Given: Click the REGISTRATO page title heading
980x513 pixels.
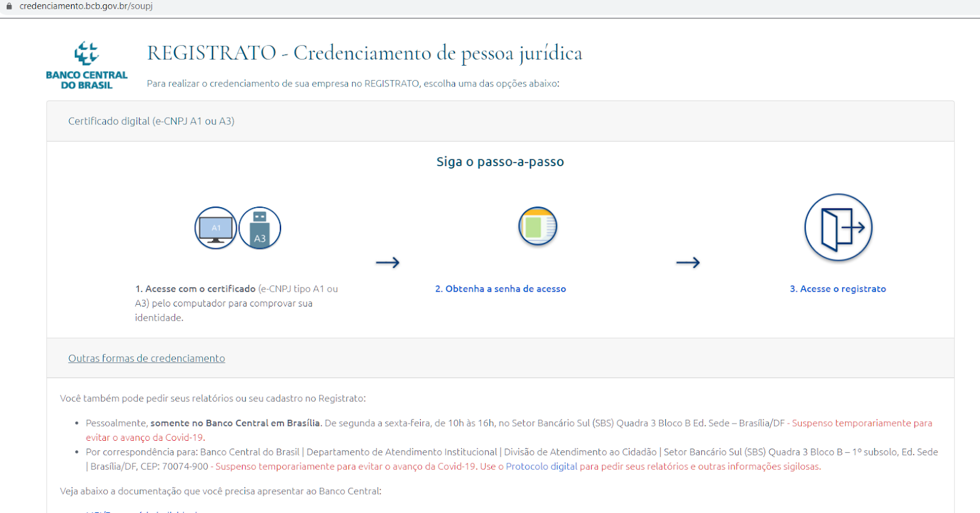Looking at the screenshot, I should tap(364, 53).
